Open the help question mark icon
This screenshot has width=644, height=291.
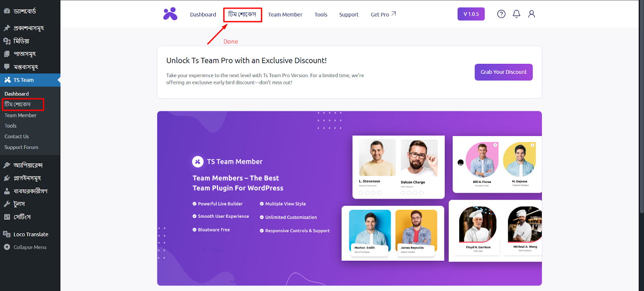(x=501, y=14)
